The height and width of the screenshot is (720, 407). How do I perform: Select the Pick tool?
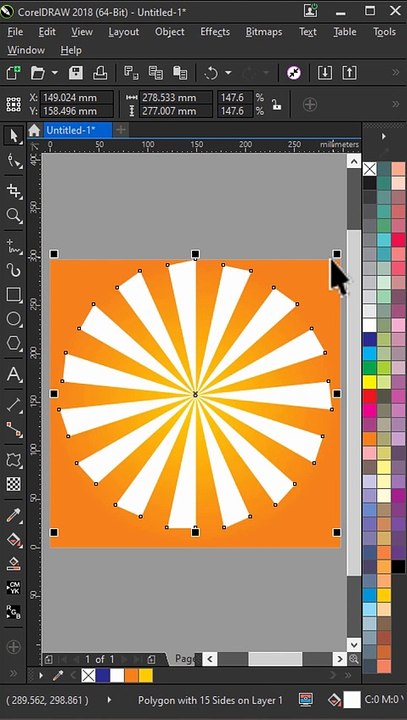[x=13, y=136]
